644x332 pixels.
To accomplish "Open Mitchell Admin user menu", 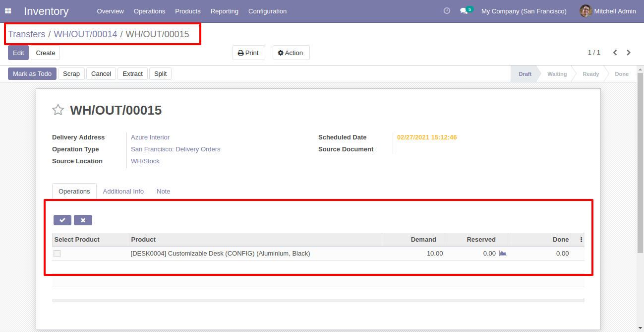I will 608,11.
